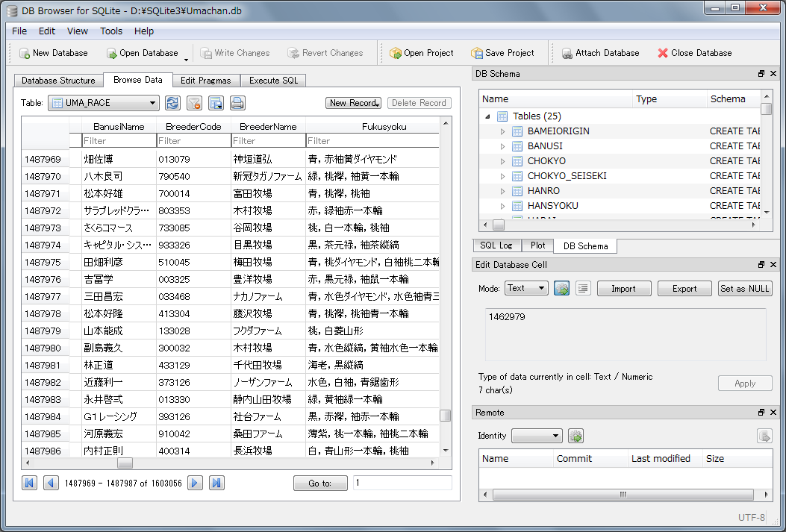
Task: Close the Edit Database Cell panel
Action: point(773,264)
